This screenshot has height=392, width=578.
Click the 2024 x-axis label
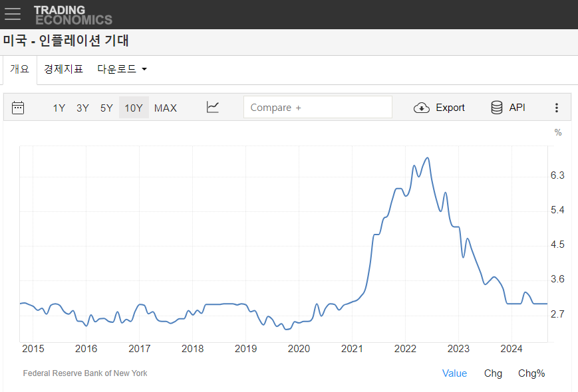coord(511,349)
